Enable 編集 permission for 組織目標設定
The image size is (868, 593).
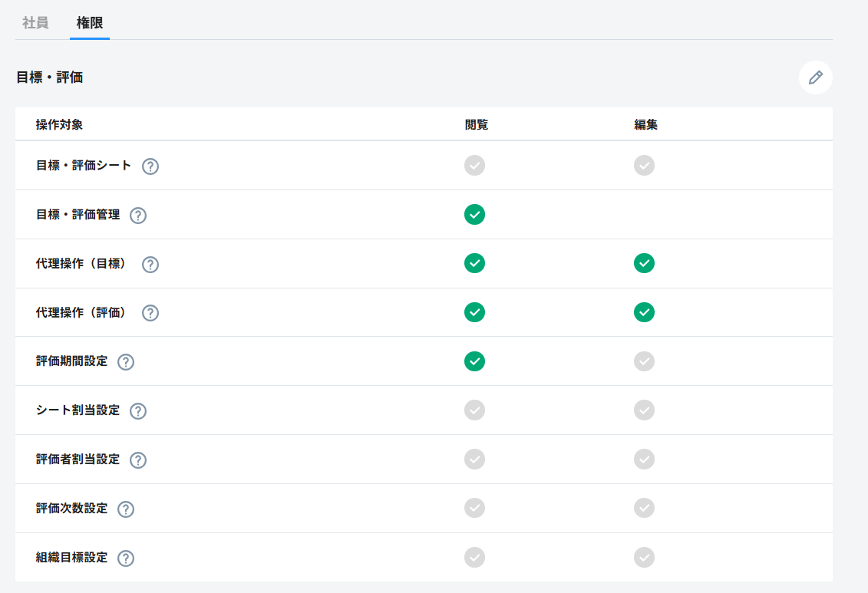pos(644,557)
